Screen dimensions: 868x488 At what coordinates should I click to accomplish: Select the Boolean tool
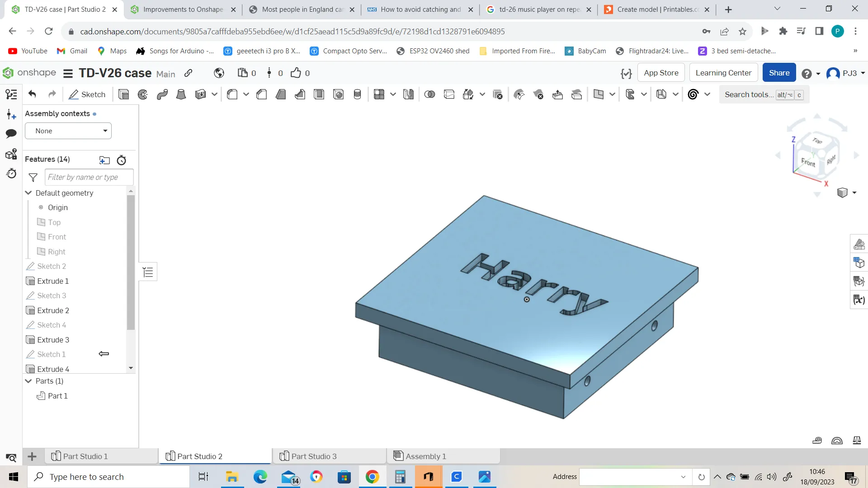[429, 94]
